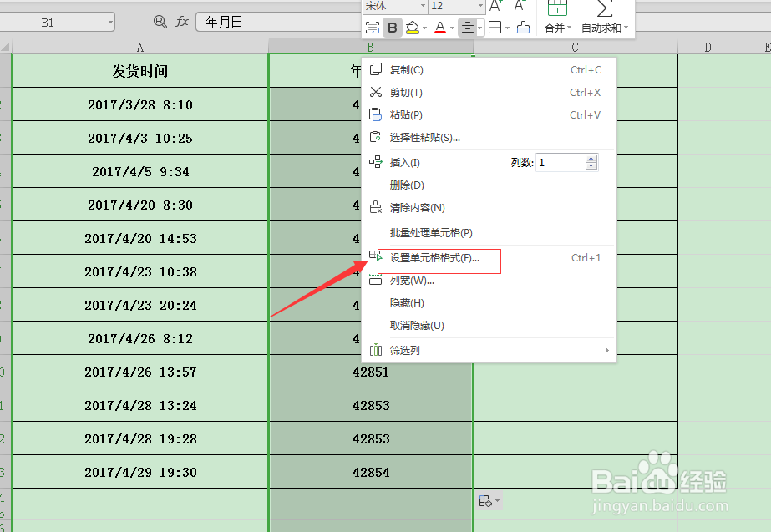Image resolution: width=771 pixels, height=532 pixels.
Task: Click the eraser icon beside 清除内容(N)
Action: [376, 207]
